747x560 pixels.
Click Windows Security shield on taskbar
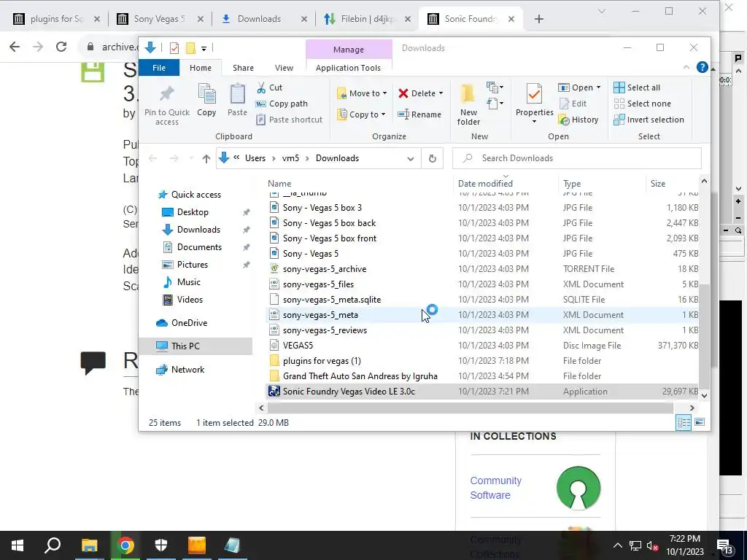coord(161,545)
